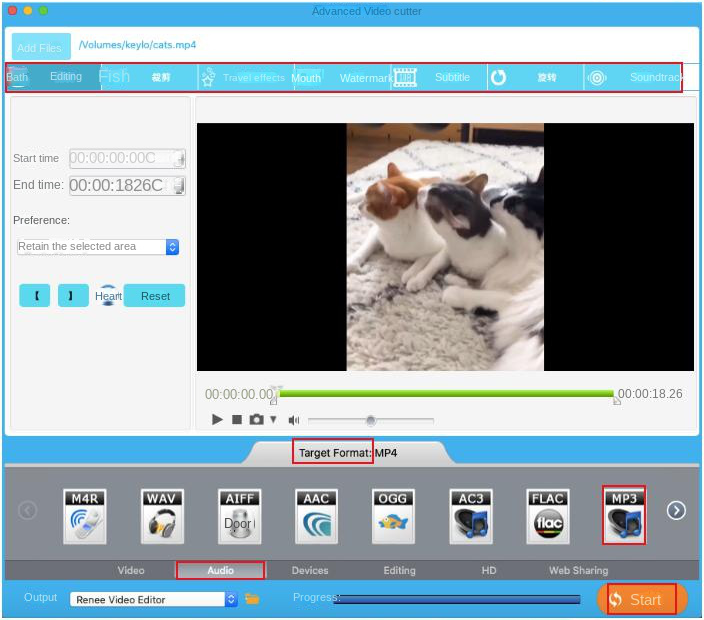
Task: Switch to the Audio format tab
Action: tap(220, 571)
